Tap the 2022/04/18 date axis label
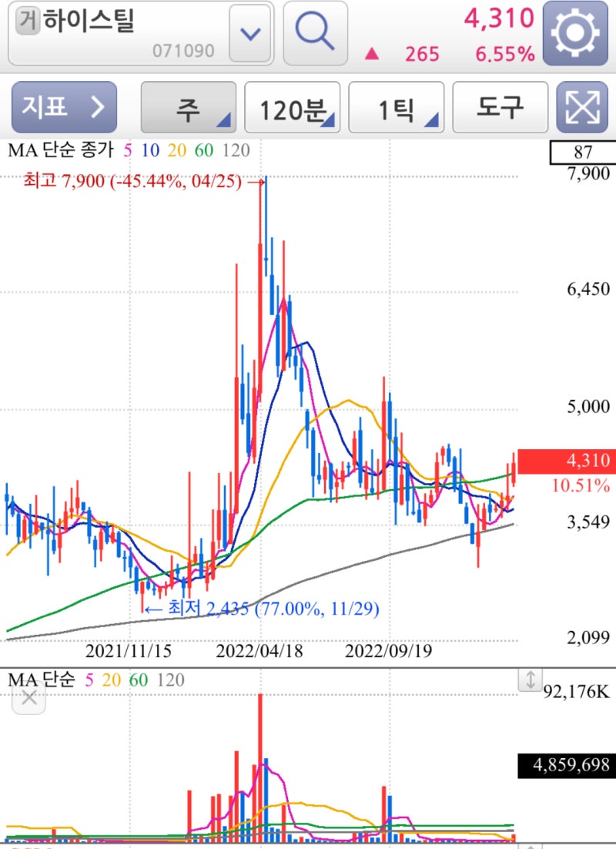Screen dimensions: 616x849 point(259,651)
